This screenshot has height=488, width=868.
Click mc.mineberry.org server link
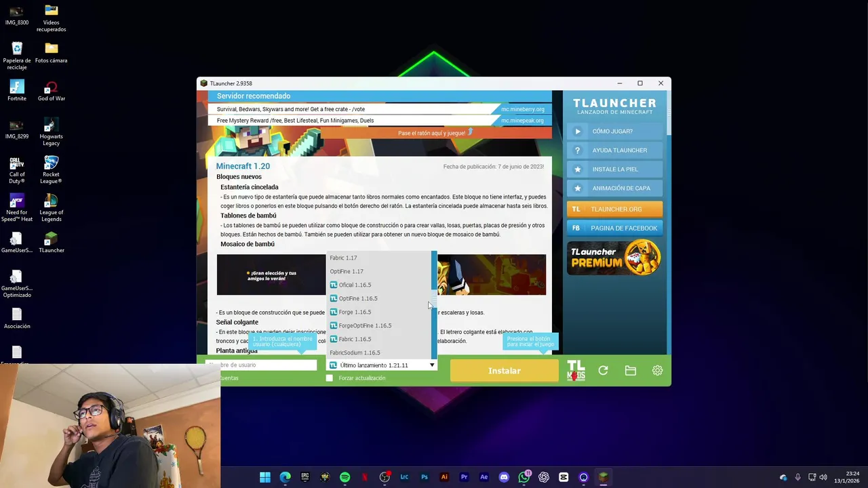pyautogui.click(x=522, y=109)
